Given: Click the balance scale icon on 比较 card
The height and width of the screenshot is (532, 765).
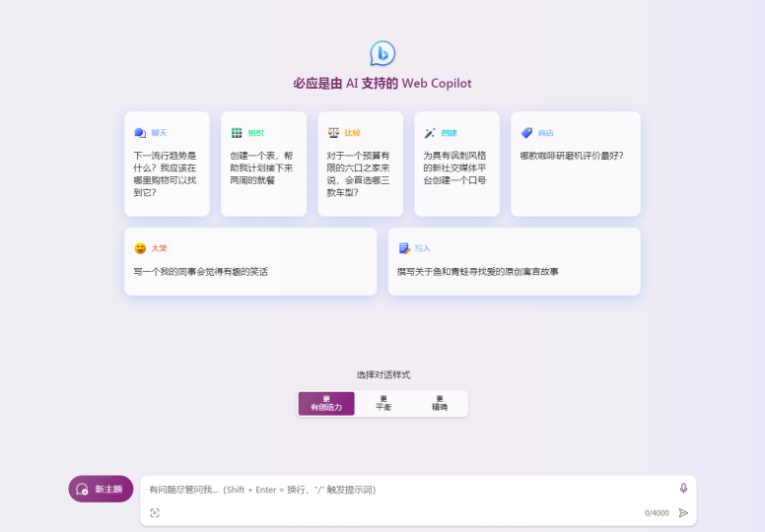Looking at the screenshot, I should coord(334,133).
